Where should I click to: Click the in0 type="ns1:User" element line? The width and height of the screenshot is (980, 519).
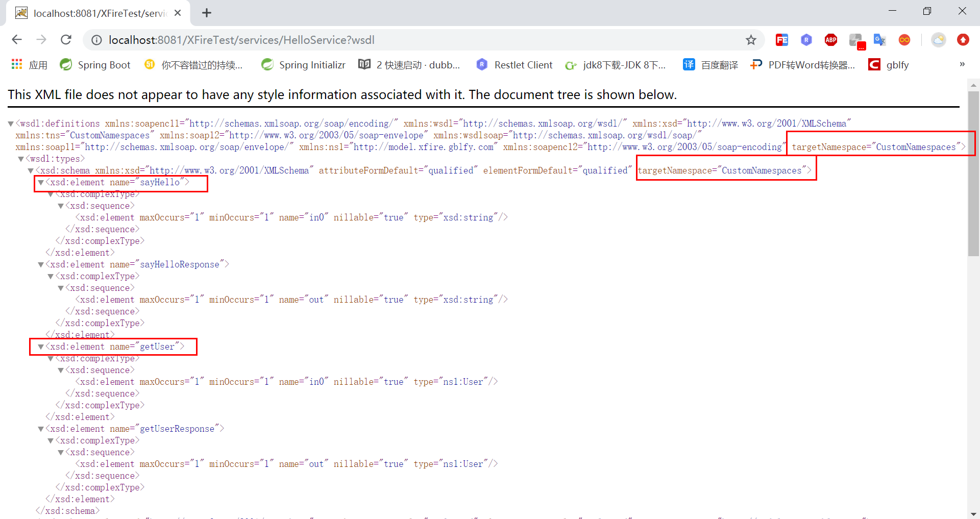pyautogui.click(x=286, y=382)
